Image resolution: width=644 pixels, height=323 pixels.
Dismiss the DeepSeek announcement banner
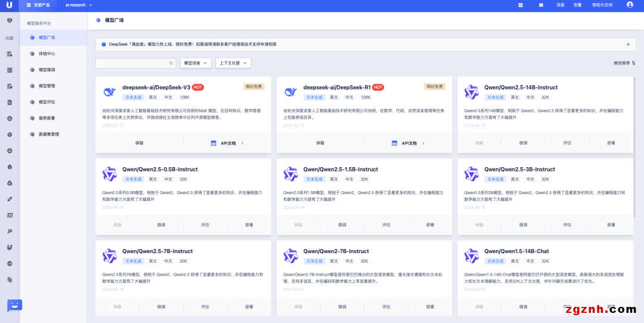[627, 44]
